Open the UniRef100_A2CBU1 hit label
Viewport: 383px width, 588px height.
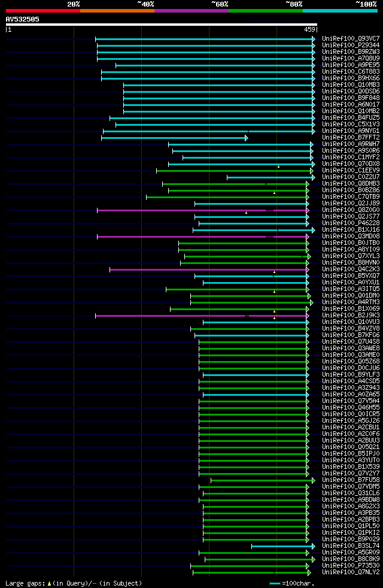(x=351, y=428)
